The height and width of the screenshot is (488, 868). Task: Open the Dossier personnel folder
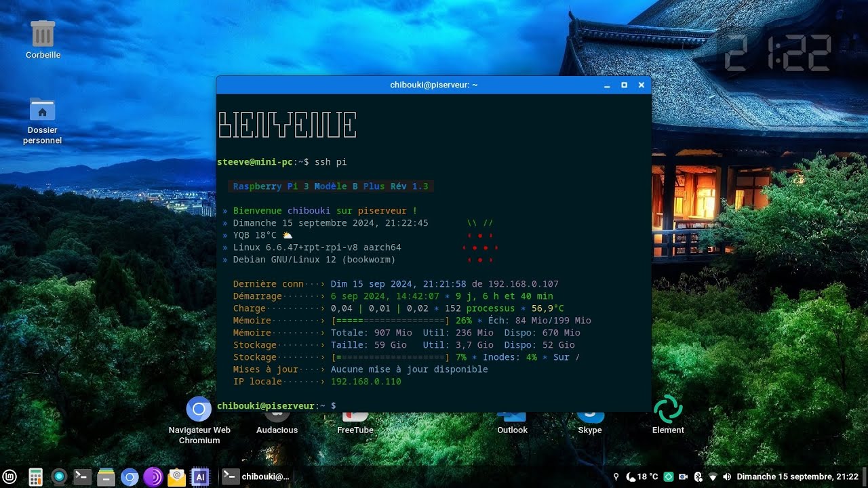click(43, 121)
